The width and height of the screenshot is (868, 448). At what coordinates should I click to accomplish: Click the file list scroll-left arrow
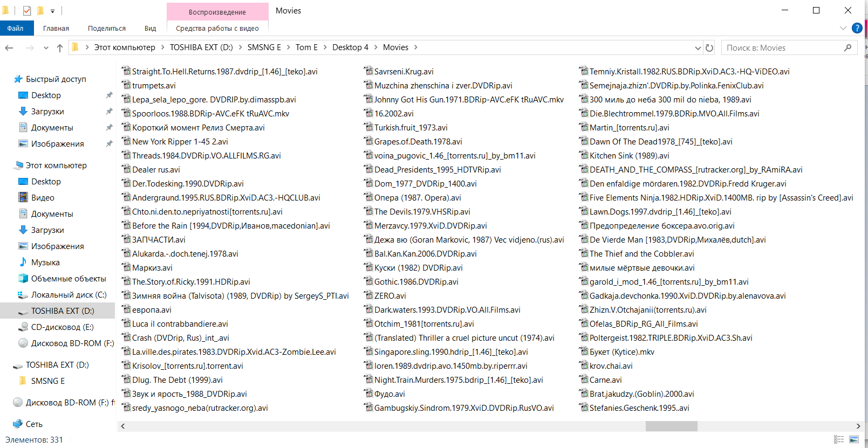[123, 426]
